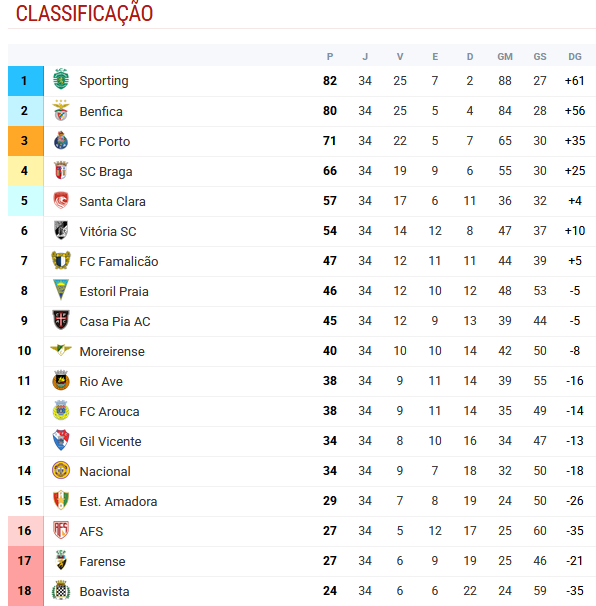
Task: Open the Moreirense team name link
Action: tap(112, 352)
